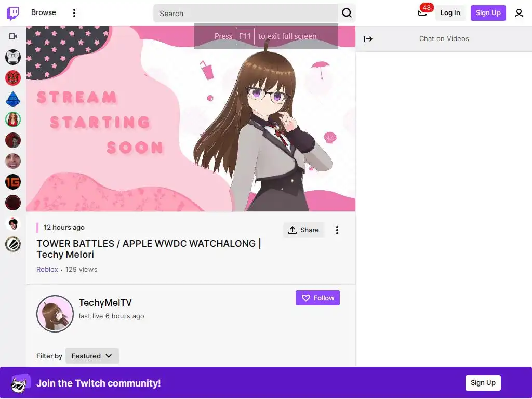
Task: Open the dark red man with mustache avatar channel
Action: point(13,140)
